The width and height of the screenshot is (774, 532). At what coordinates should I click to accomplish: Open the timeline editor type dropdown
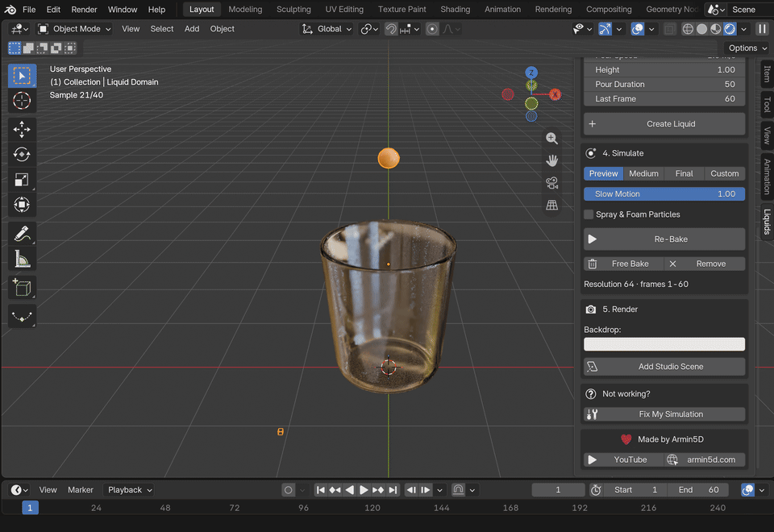click(19, 490)
